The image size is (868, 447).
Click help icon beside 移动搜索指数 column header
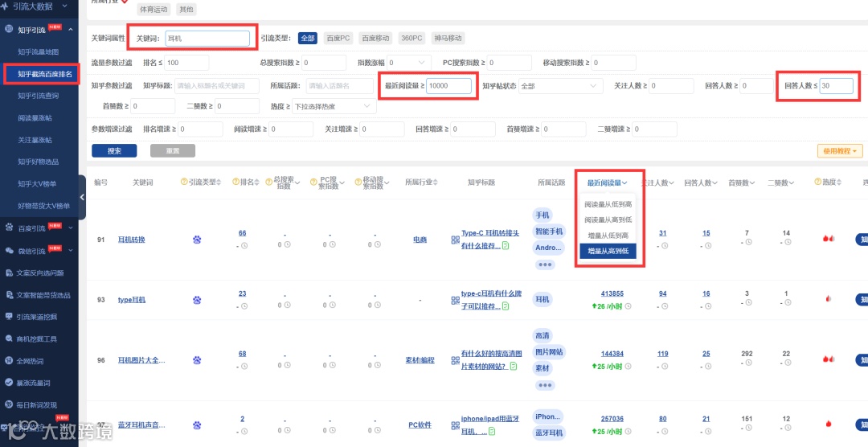[358, 182]
